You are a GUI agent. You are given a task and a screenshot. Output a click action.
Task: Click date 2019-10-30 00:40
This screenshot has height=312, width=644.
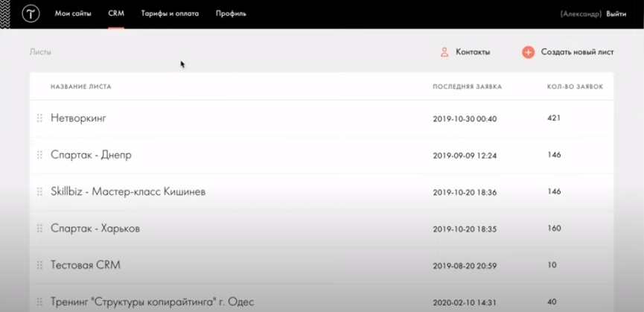pos(465,119)
